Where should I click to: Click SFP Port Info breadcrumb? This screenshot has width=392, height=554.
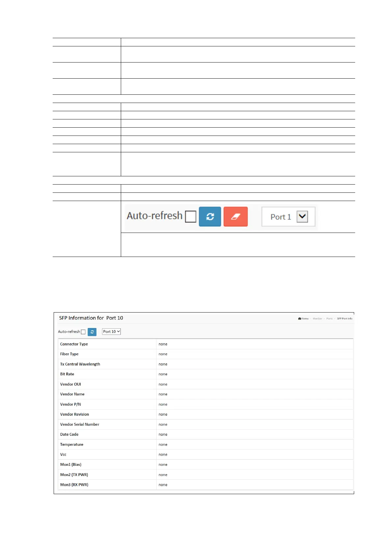coord(345,318)
